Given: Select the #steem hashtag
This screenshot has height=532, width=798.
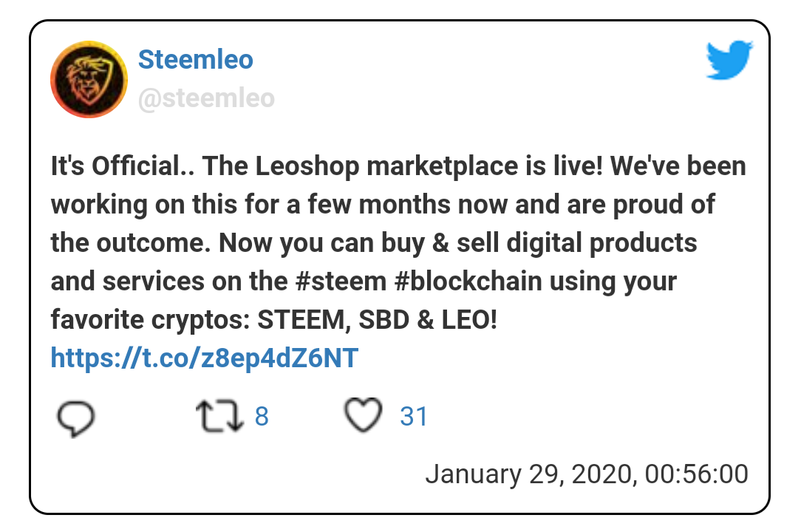Looking at the screenshot, I should click(341, 281).
